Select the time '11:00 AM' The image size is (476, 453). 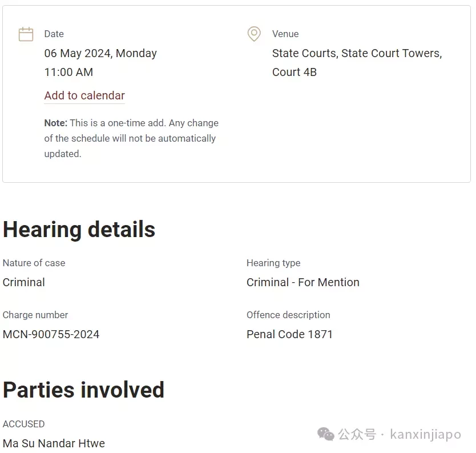click(x=68, y=73)
